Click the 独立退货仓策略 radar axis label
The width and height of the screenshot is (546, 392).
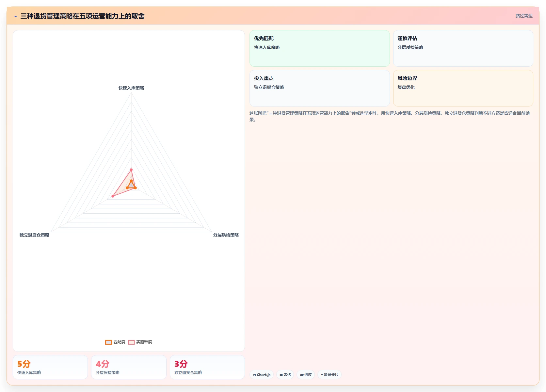coord(34,235)
